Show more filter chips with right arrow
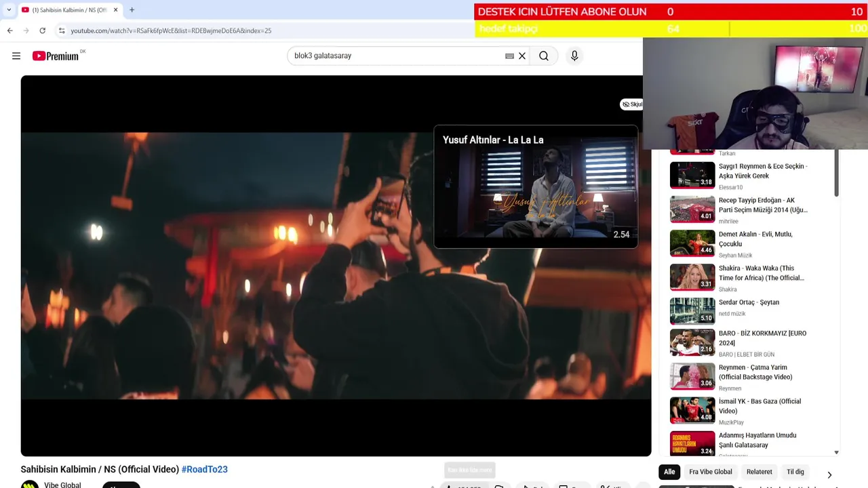Screen dimensions: 868x488 [829, 475]
